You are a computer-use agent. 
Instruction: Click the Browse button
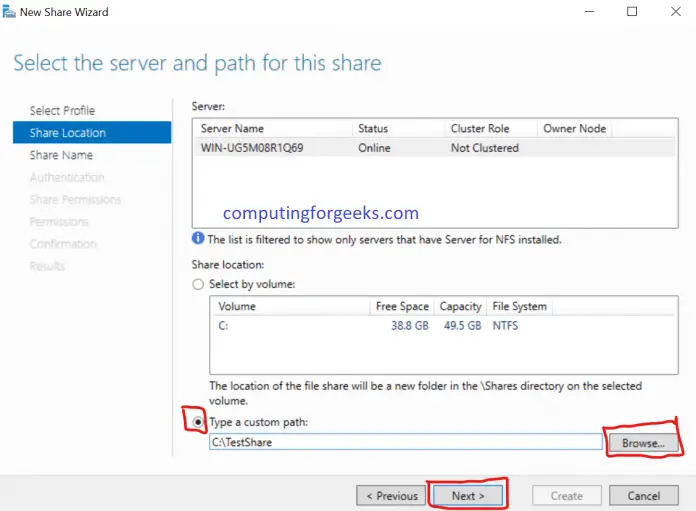pos(643,442)
